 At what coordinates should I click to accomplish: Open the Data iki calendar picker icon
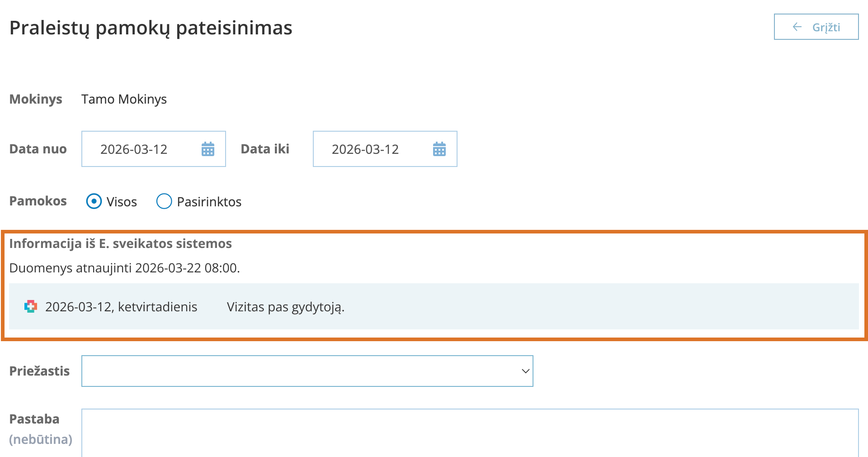pyautogui.click(x=439, y=149)
